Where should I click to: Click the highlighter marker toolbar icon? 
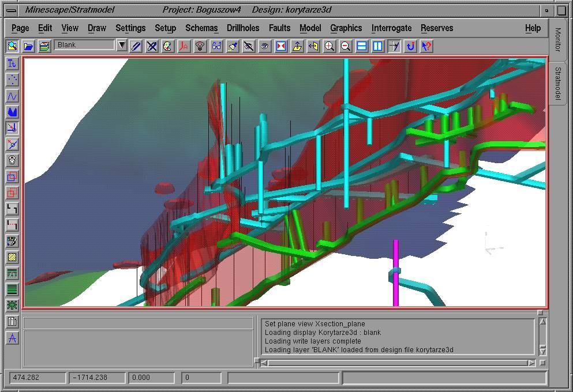point(233,46)
